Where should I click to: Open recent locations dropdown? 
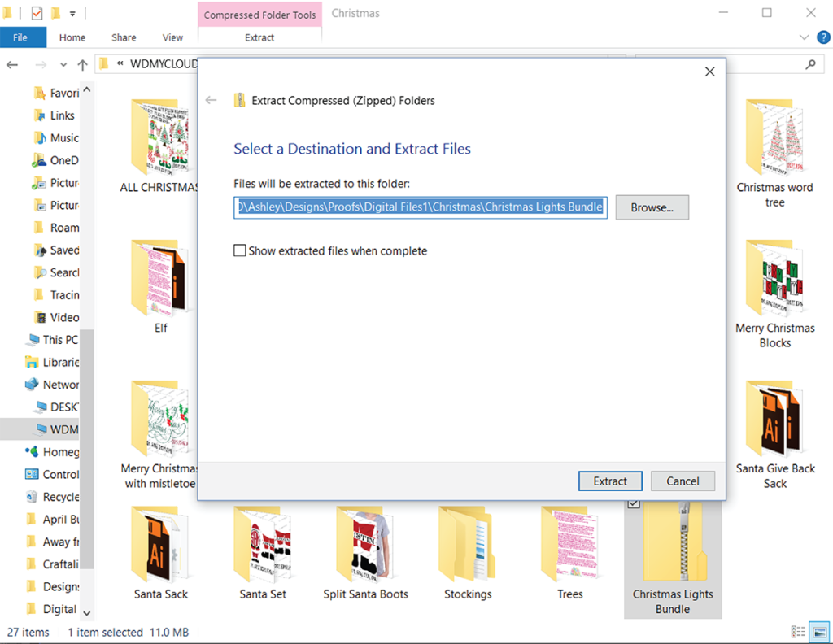tap(63, 65)
